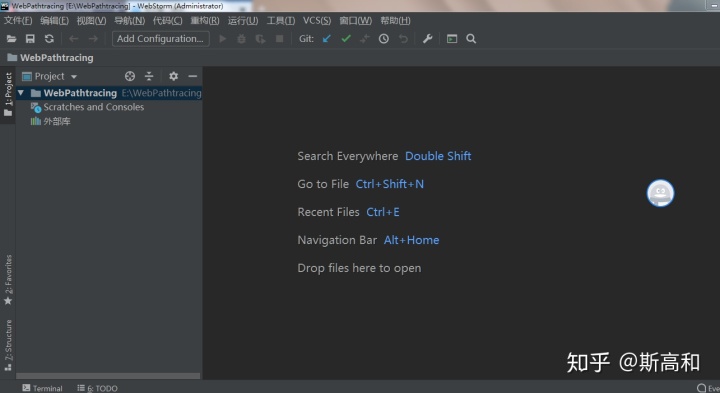Click Project panel horizontal scrollbar
This screenshot has width=720, height=393.
point(108,376)
